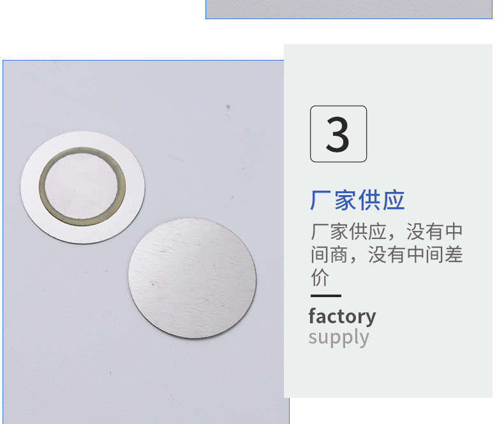Click the white ceramic center of piezo disc
Image resolution: width=504 pixels, height=424 pixels.
(x=82, y=186)
